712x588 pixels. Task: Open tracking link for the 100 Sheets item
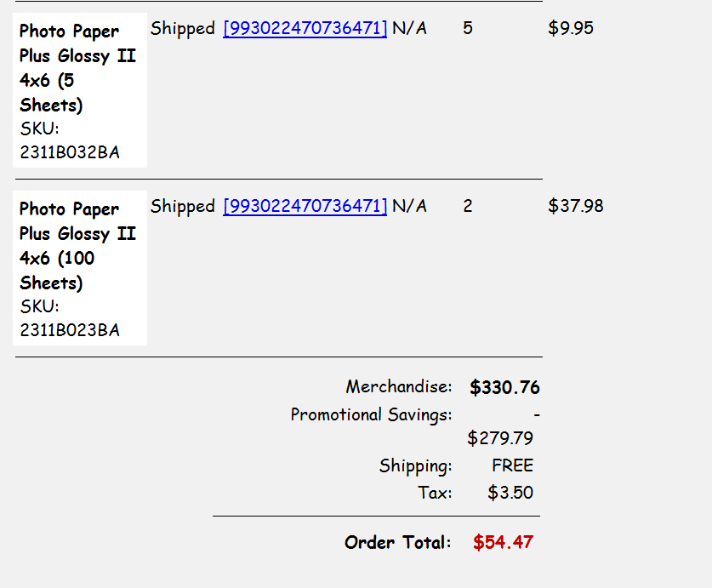[x=305, y=207]
